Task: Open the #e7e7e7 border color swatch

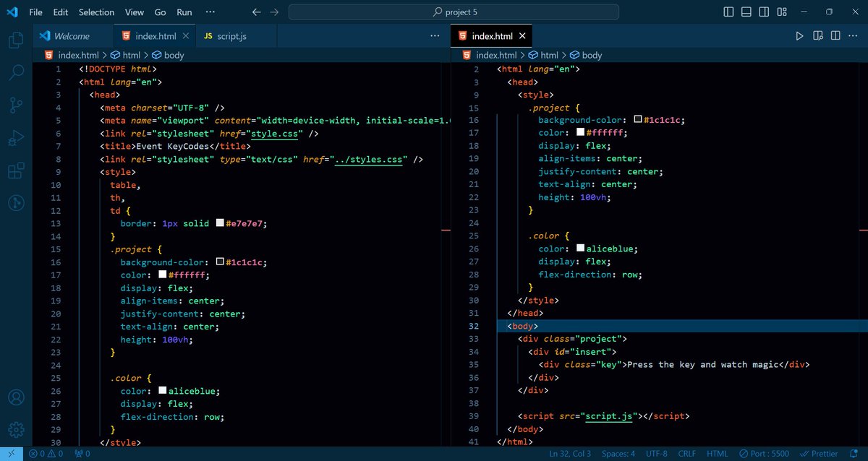Action: (220, 223)
